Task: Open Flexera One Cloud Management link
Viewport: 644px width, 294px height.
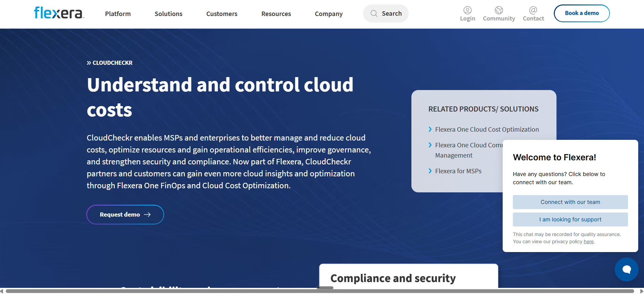Action: tap(469, 150)
